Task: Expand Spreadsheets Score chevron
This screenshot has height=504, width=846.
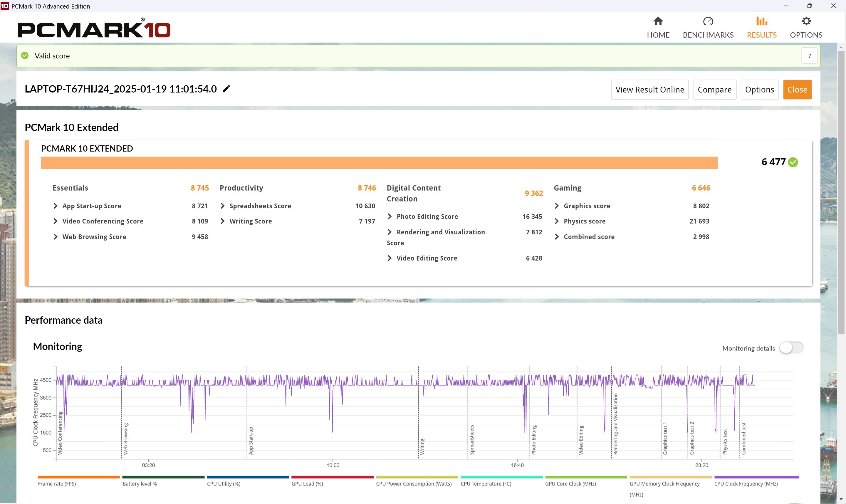Action: (x=222, y=206)
